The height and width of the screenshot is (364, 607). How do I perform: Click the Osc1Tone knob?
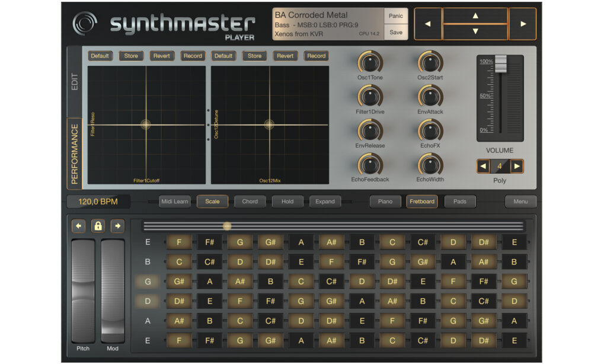point(370,62)
